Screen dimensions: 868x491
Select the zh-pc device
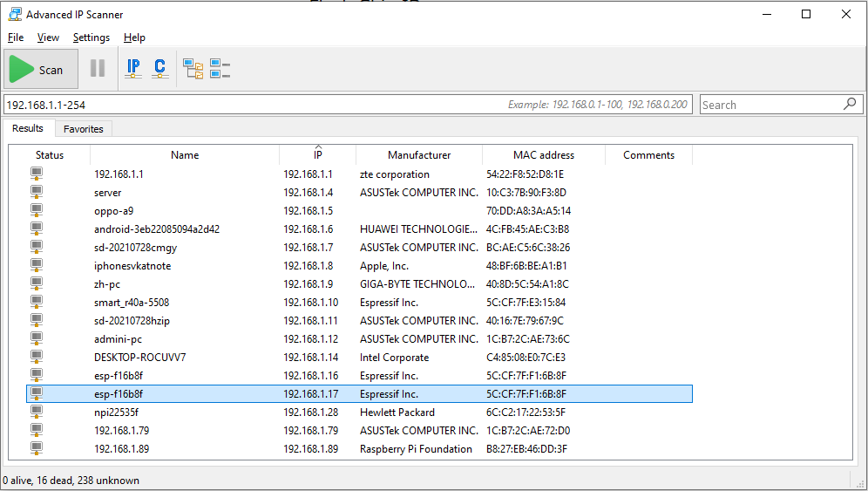107,284
